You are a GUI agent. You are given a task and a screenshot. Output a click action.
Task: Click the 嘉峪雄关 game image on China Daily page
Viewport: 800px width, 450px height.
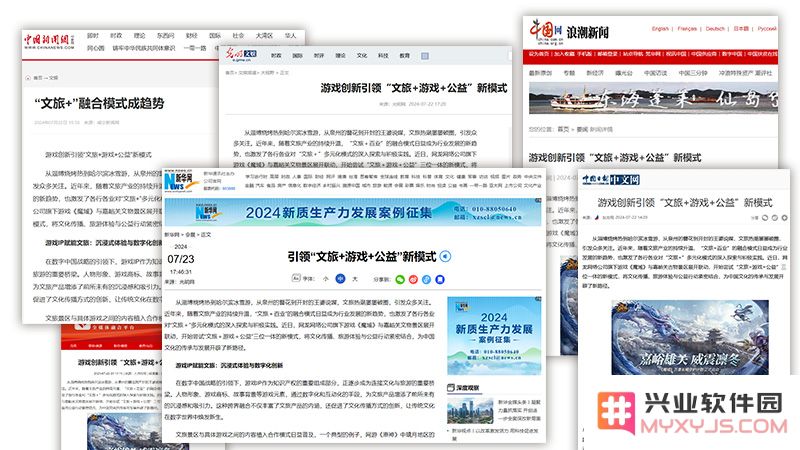(x=690, y=337)
